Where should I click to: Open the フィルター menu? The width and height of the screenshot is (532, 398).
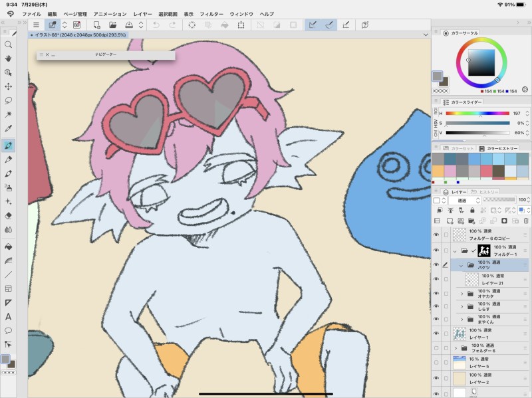211,14
